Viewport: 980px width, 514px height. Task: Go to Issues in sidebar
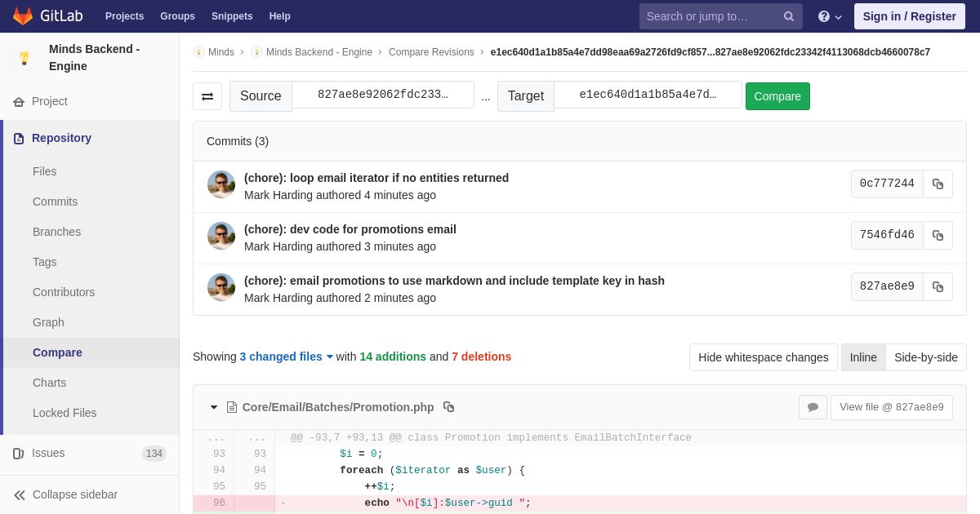[x=48, y=453]
